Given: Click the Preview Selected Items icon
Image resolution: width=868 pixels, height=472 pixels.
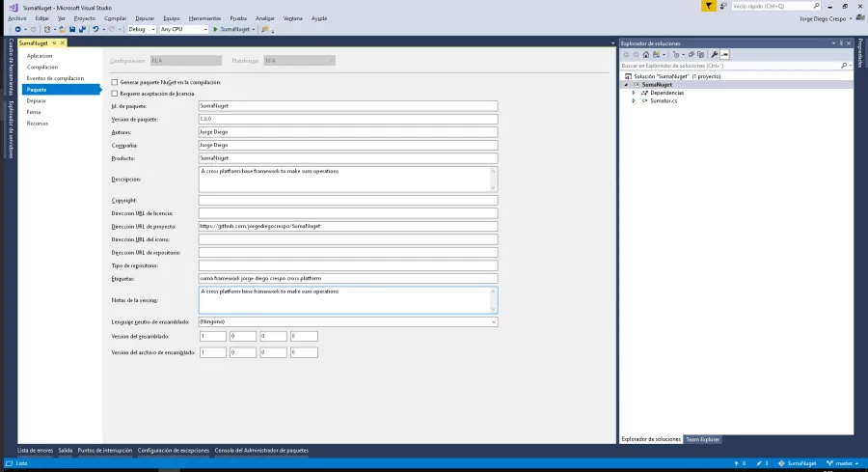Looking at the screenshot, I should tap(724, 55).
